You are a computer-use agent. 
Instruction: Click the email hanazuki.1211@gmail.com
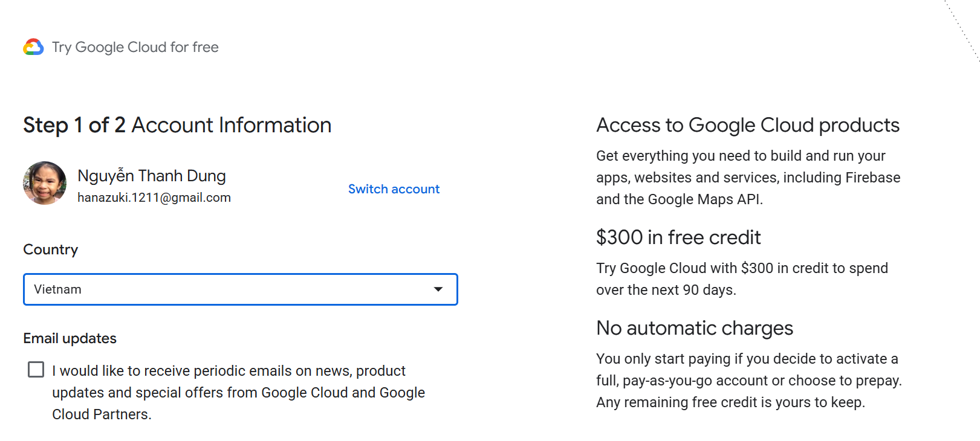click(154, 198)
